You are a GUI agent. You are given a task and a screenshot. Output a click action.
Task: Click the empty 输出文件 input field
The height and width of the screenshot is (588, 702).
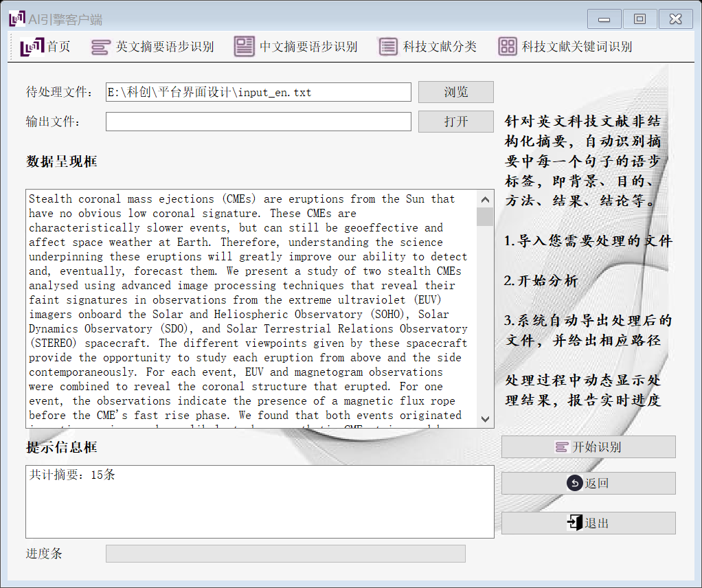(258, 122)
